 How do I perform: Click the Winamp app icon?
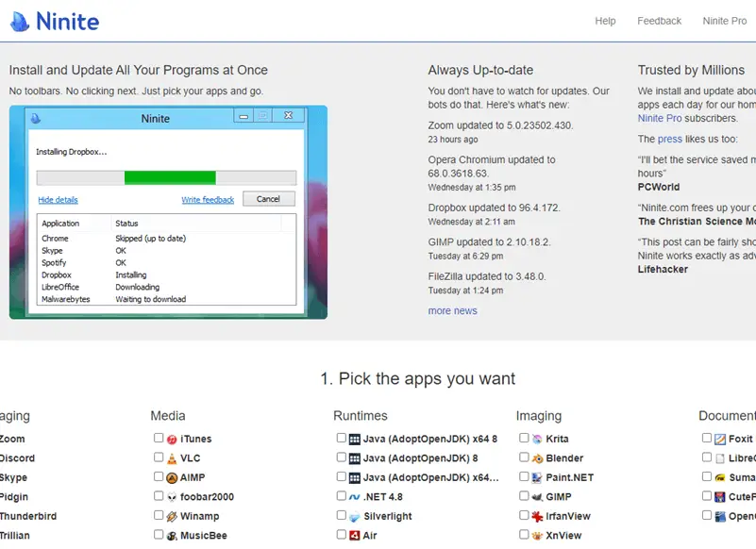pos(172,516)
